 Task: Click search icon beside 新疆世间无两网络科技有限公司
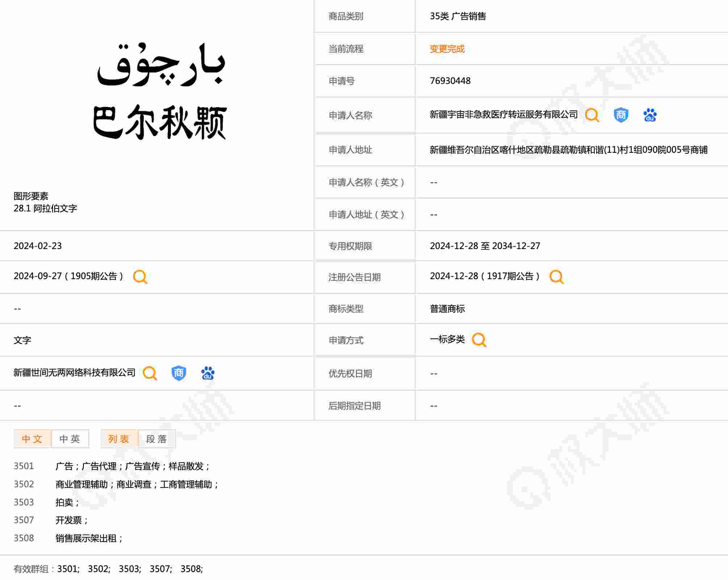[150, 373]
